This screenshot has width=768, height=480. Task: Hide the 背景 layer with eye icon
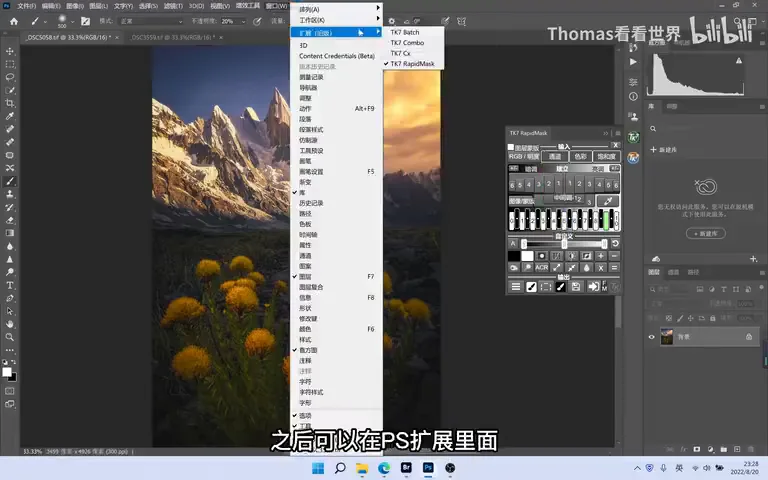tap(652, 337)
